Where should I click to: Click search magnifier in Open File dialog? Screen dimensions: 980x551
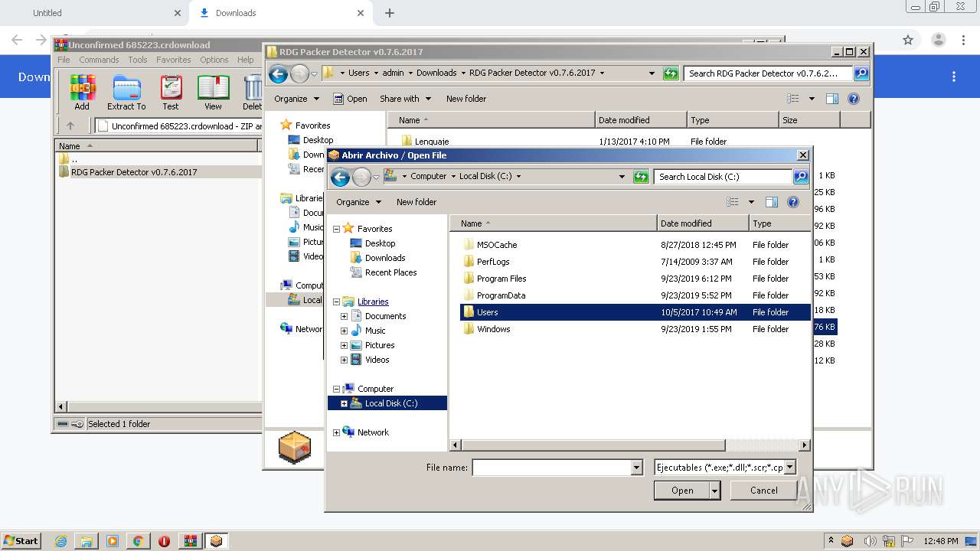pyautogui.click(x=800, y=177)
